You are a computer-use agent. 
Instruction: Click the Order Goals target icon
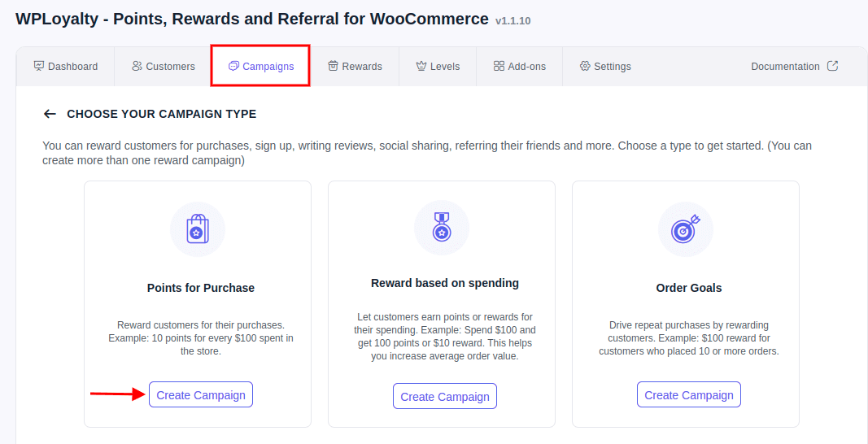[686, 229]
